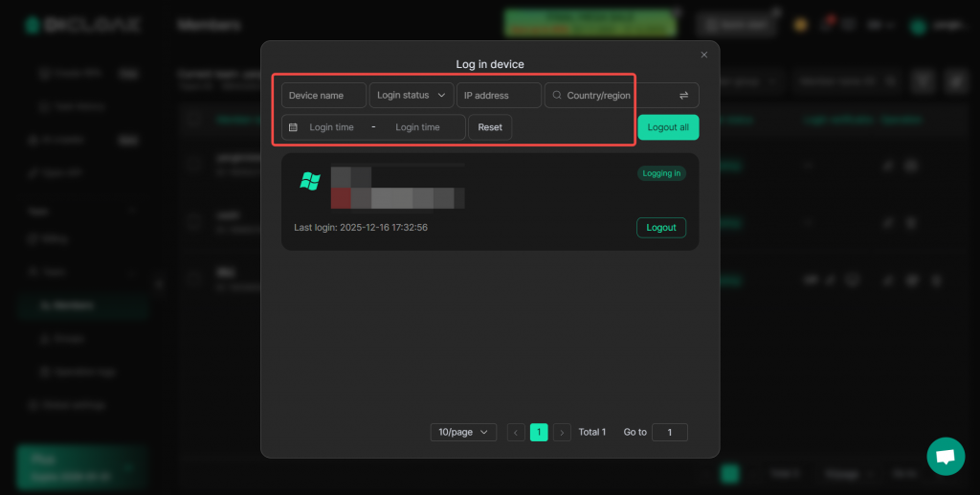Screen dimensions: 980x495
Task: Click the Logout all button
Action: coord(668,127)
